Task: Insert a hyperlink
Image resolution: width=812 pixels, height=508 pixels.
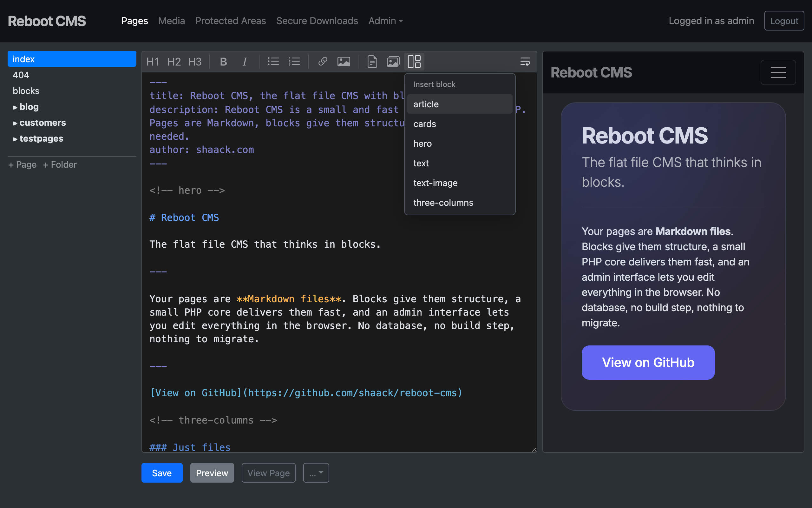Action: point(323,62)
